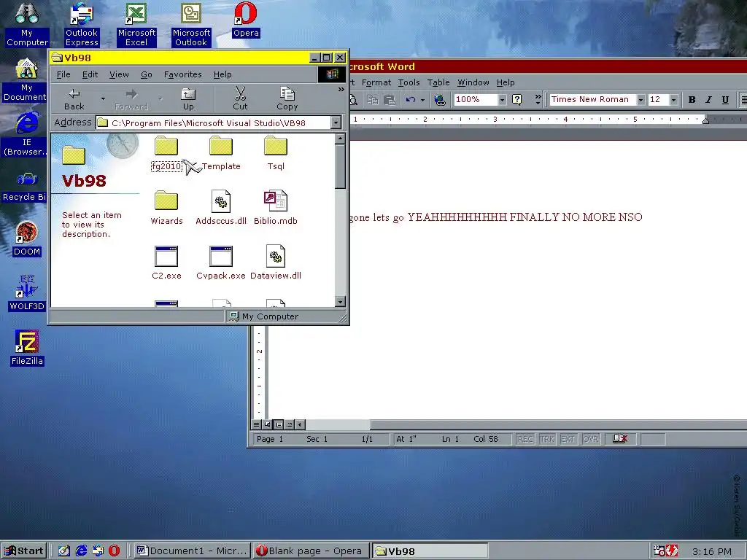The image size is (747, 560).
Task: Toggle OVR overtype mode in status bar
Action: [591, 439]
